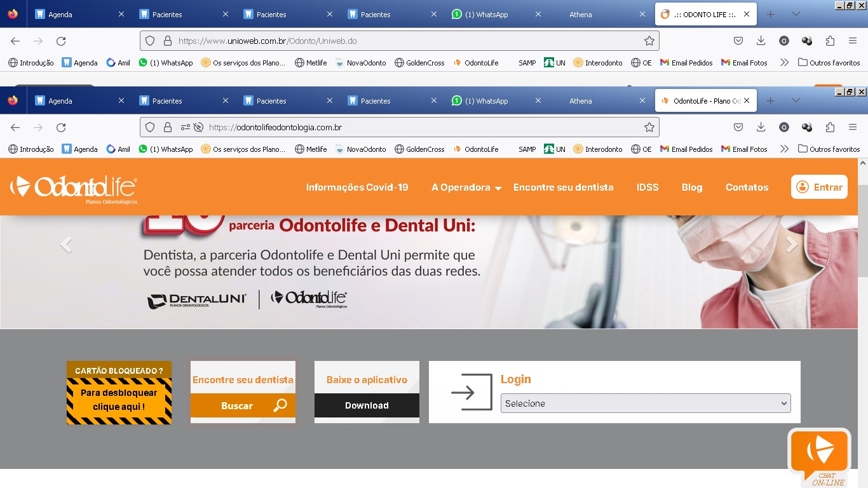Open the IDSS page link

click(648, 187)
